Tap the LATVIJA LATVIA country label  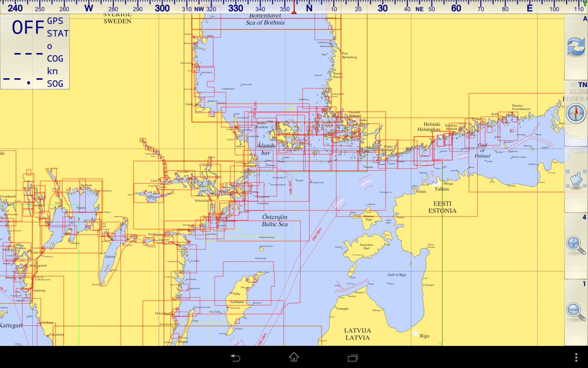click(358, 334)
